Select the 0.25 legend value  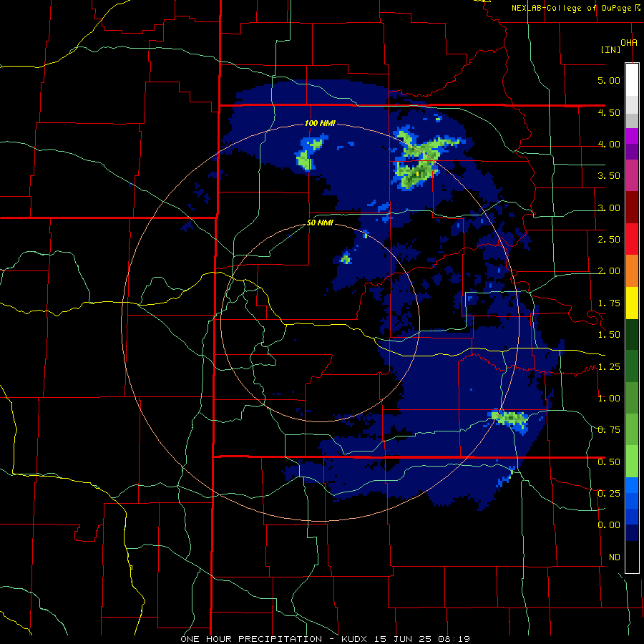pos(609,493)
